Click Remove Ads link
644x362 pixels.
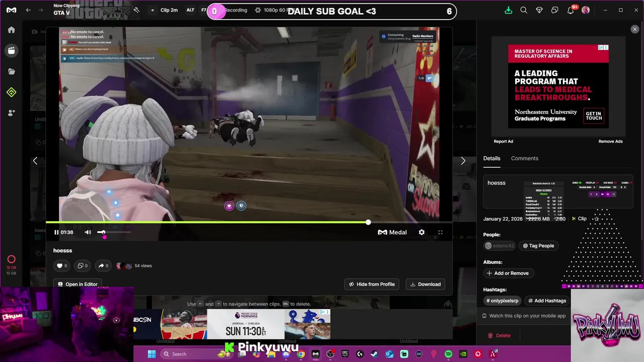coord(610,141)
